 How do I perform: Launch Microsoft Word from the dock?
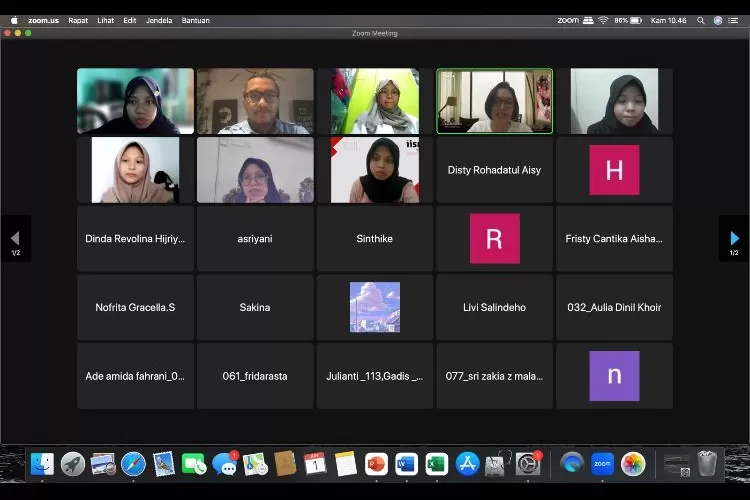406,464
